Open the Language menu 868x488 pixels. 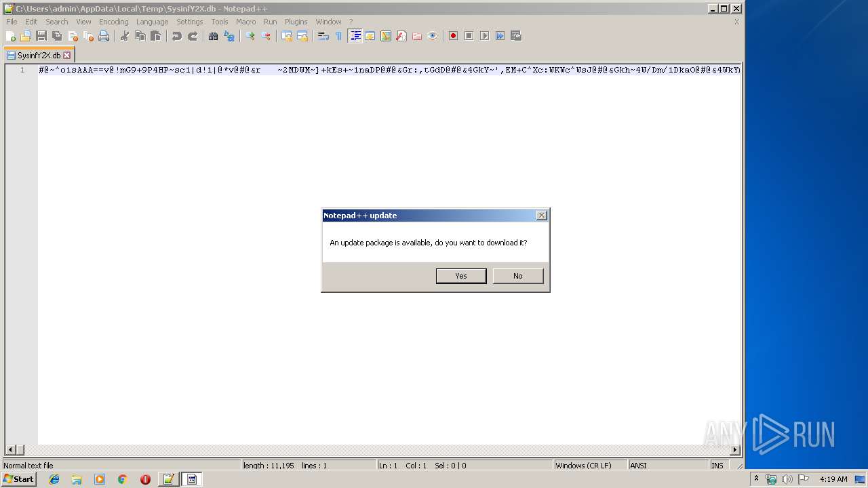152,22
